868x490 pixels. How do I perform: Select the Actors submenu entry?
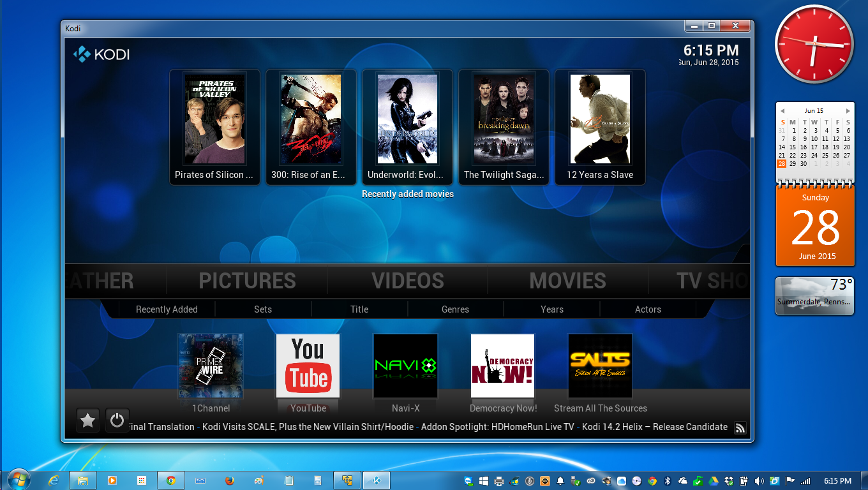648,309
